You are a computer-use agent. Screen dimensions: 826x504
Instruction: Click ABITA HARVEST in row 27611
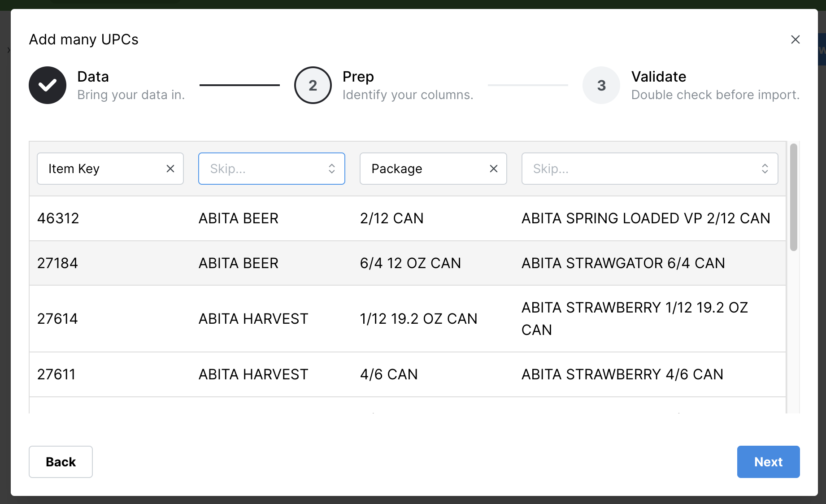click(x=253, y=374)
